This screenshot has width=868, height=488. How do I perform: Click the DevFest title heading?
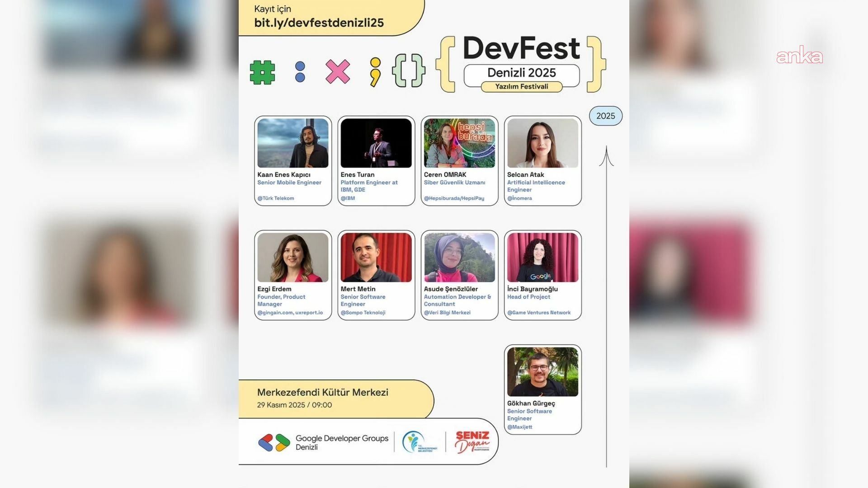(x=521, y=48)
